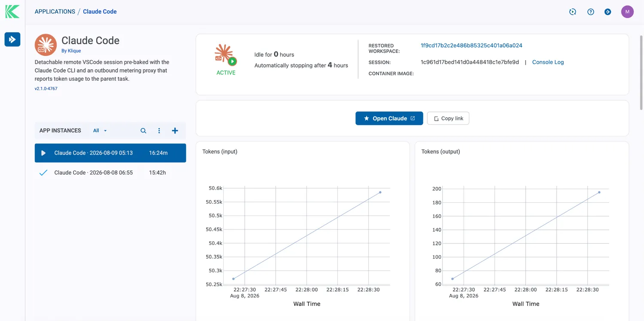Click the session ID 1c961d17bed141d0a448418c1e7bfe9d

click(470, 62)
